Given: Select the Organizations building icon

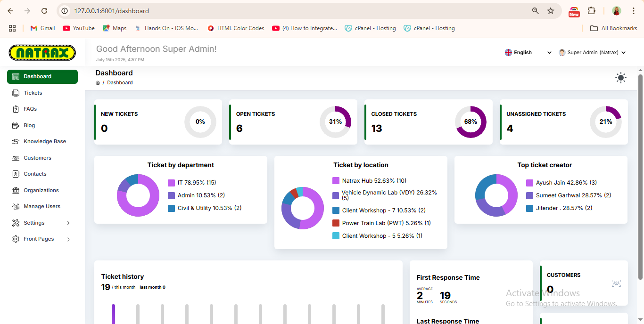Looking at the screenshot, I should click(16, 190).
